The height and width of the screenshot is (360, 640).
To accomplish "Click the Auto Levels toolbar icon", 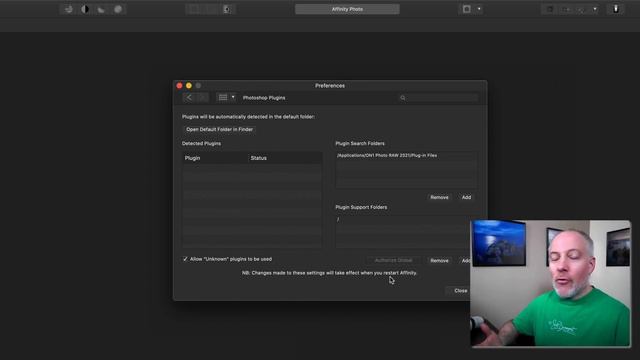I will (69, 9).
